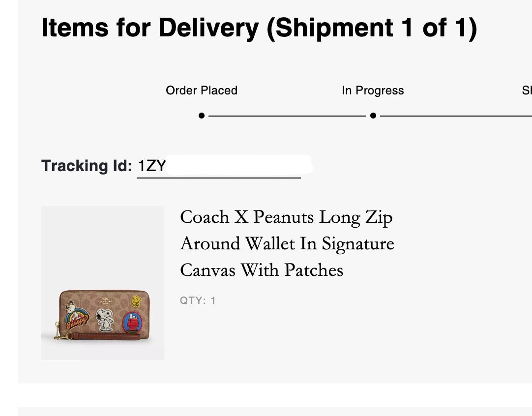Select the Items for Delivery heading
This screenshot has width=532, height=416.
(261, 28)
